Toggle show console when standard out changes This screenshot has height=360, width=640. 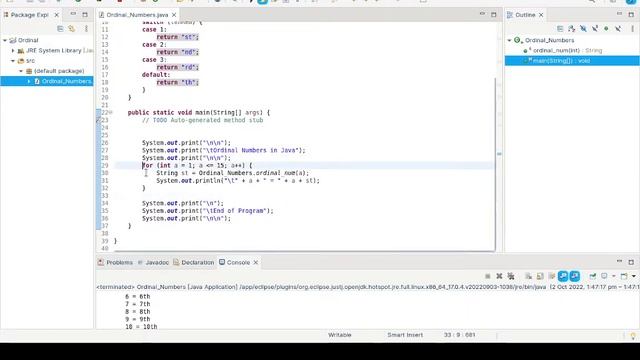(563, 276)
